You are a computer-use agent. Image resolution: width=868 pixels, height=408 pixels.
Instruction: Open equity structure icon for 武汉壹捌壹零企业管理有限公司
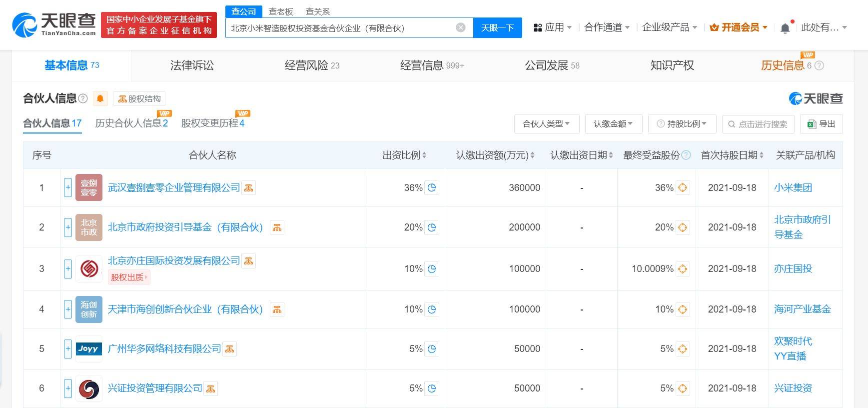click(249, 188)
